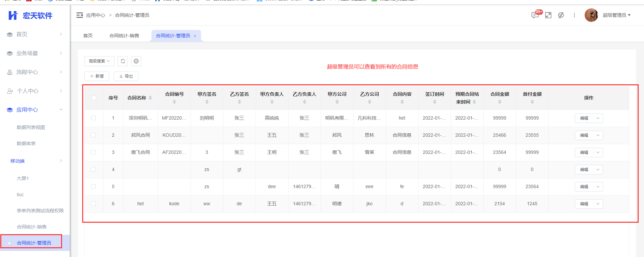
Task: Select the checkbox for row 1
Action: coord(93,118)
